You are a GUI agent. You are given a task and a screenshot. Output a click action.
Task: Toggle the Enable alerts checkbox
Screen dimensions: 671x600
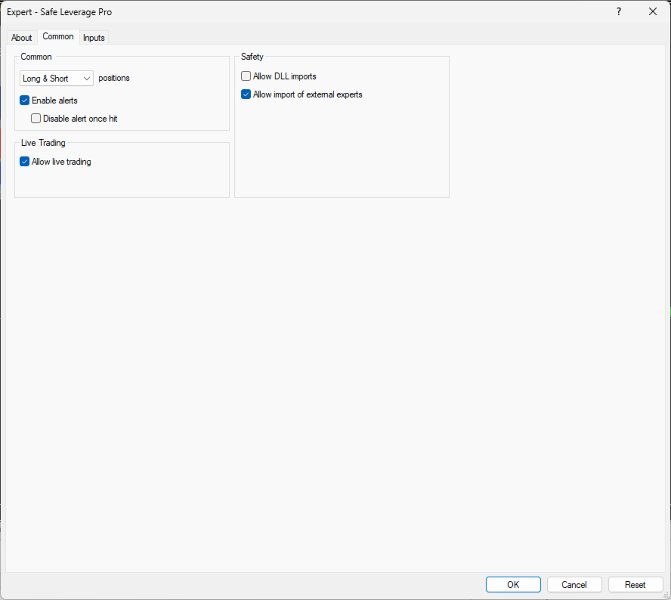point(24,101)
